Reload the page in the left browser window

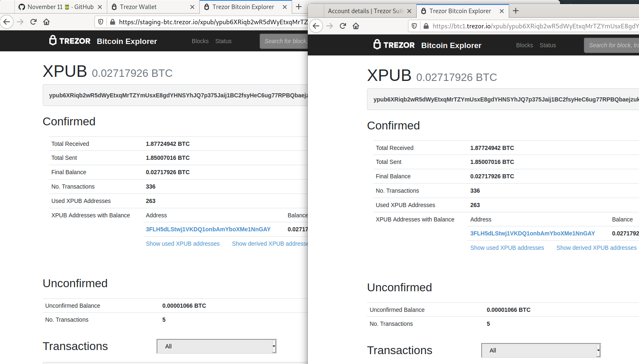click(33, 22)
